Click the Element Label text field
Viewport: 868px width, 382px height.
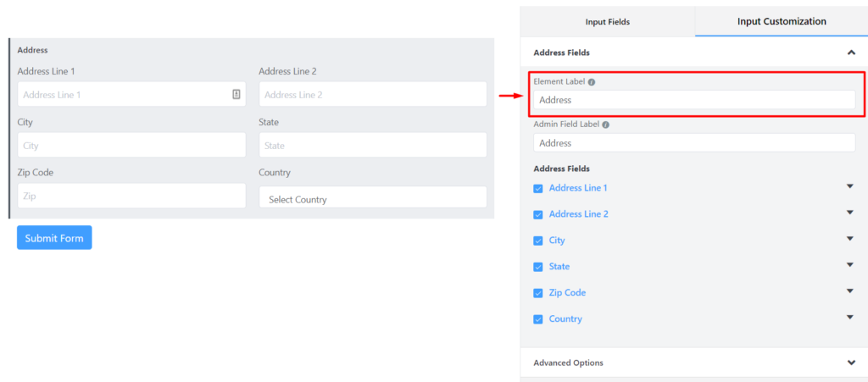pos(694,100)
